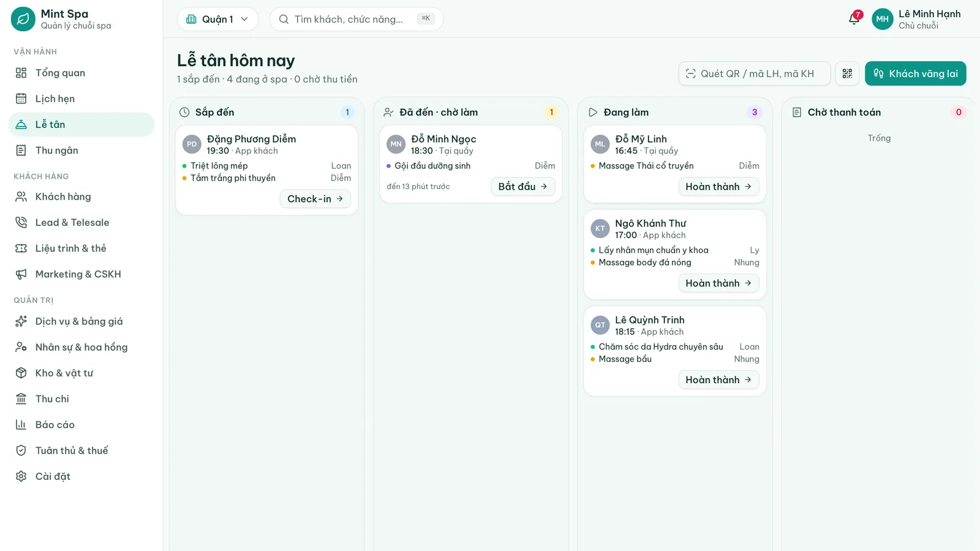Click the Massage Thái cổ truyền service
Viewport: 980px width, 551px height.
pyautogui.click(x=646, y=166)
